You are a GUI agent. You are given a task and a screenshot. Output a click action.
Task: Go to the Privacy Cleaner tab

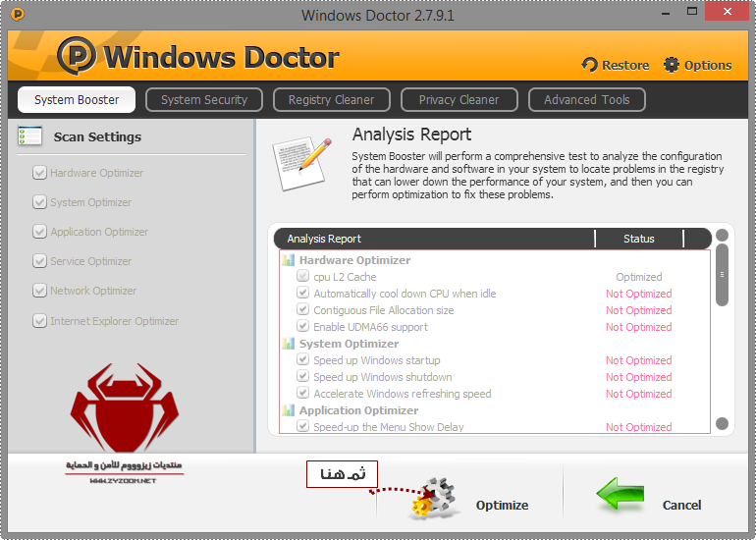pos(459,100)
